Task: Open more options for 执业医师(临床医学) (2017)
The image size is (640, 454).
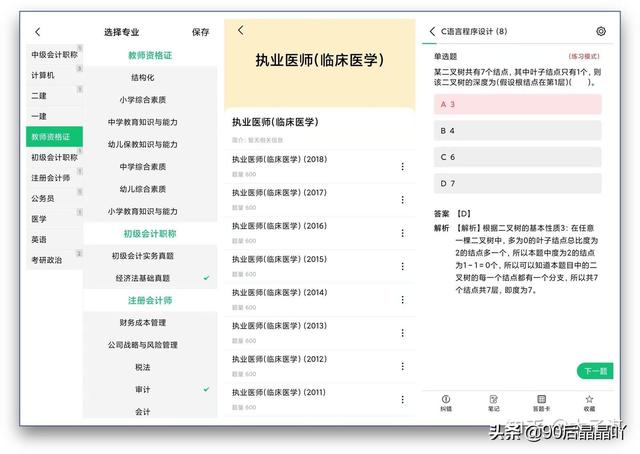Action: [402, 200]
